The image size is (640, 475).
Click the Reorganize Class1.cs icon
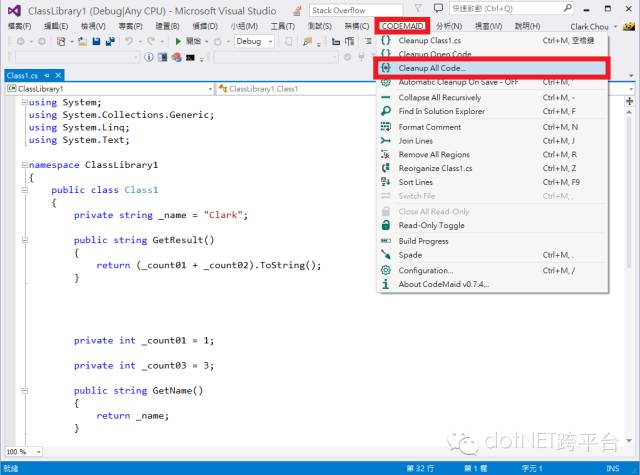tap(386, 168)
